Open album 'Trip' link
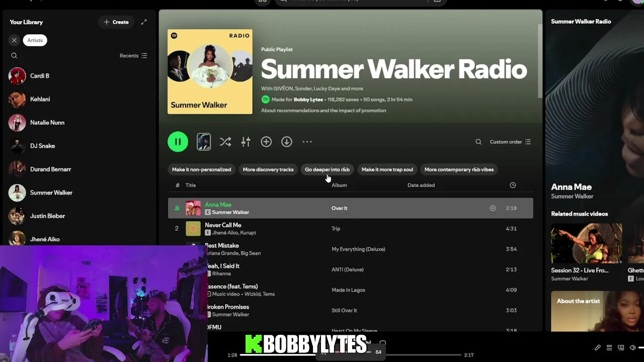644x362 pixels. (336, 229)
